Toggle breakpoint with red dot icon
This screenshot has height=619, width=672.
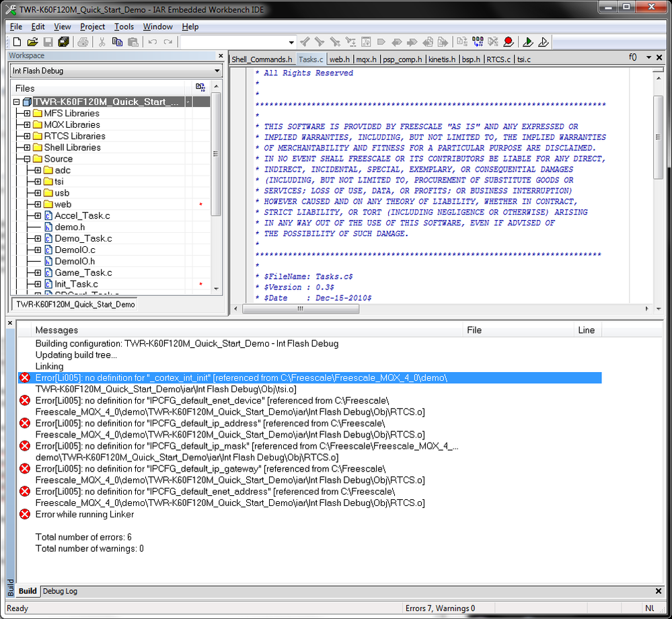click(x=509, y=42)
